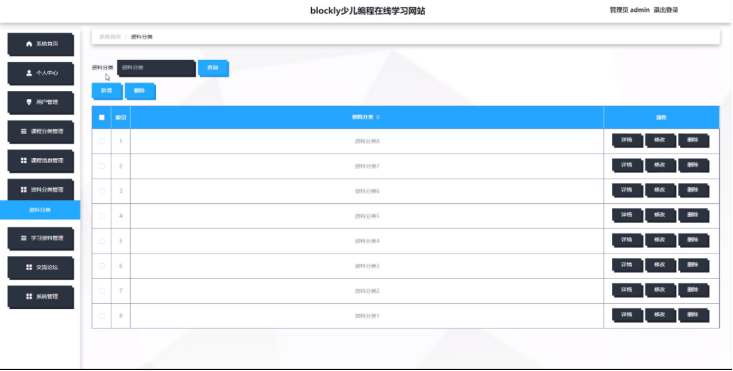The width and height of the screenshot is (733, 371).
Task: Click 删除 for row 资料分类4
Action: tap(693, 241)
